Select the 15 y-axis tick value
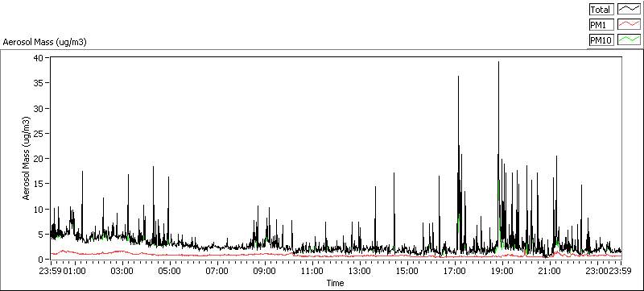Image resolution: width=644 pixels, height=291 pixels. (38, 184)
